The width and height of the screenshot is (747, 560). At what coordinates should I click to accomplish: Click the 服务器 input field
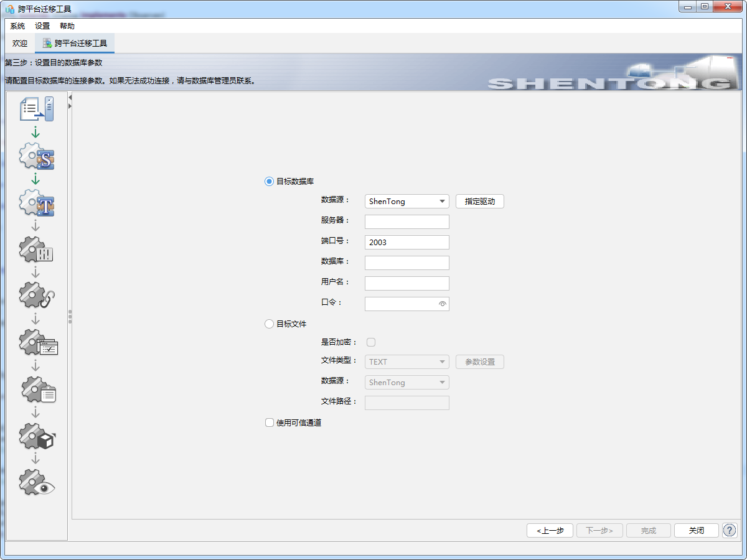[406, 222]
